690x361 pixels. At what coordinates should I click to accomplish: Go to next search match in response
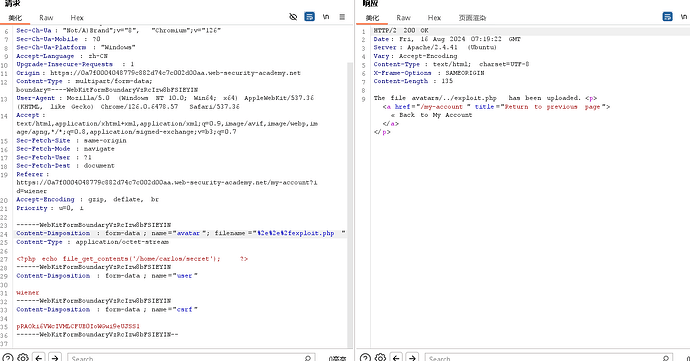coord(412,357)
